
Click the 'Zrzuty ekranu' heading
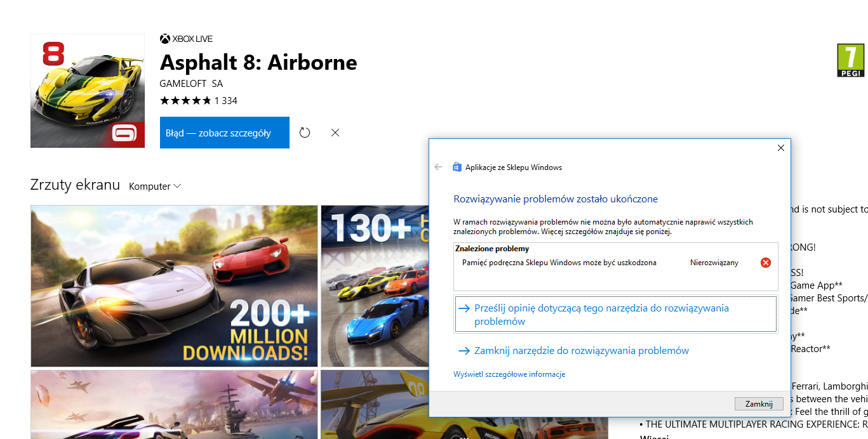coord(75,185)
